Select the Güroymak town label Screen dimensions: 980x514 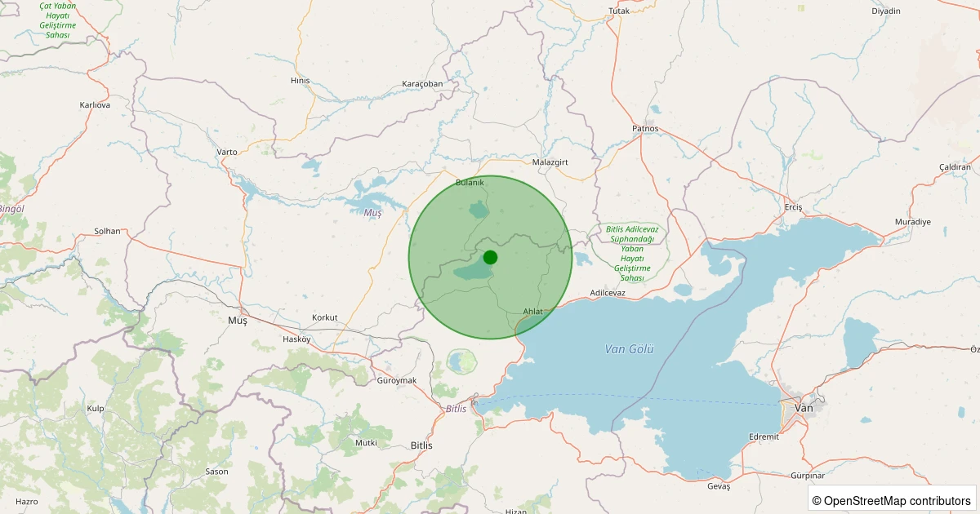tap(397, 381)
